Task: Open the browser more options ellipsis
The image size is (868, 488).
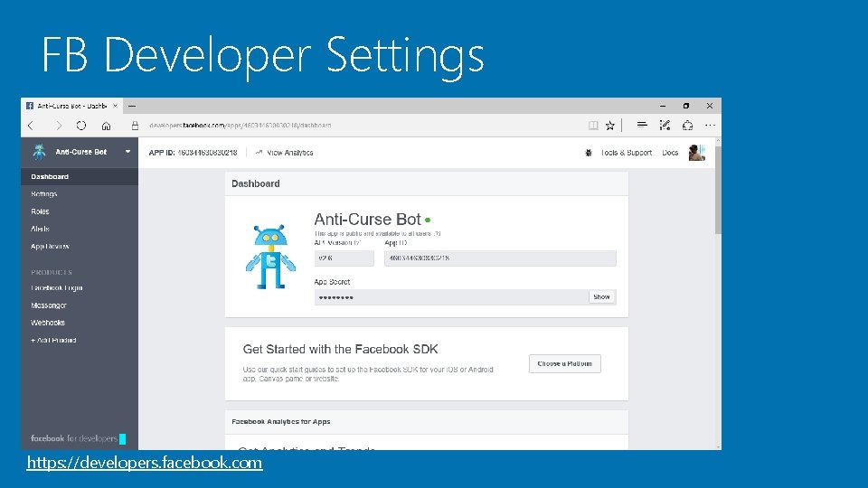Action: (x=710, y=126)
